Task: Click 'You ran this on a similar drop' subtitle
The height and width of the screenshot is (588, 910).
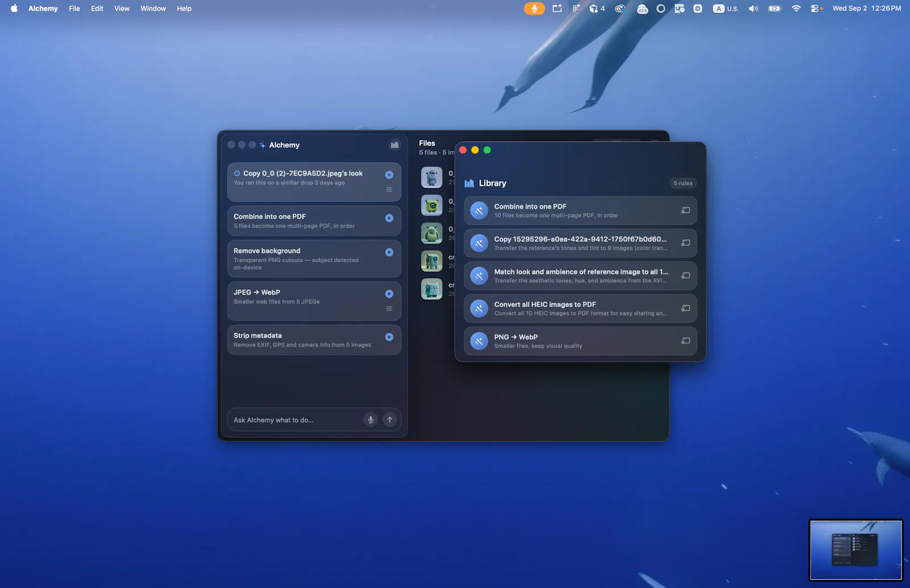Action: [289, 183]
